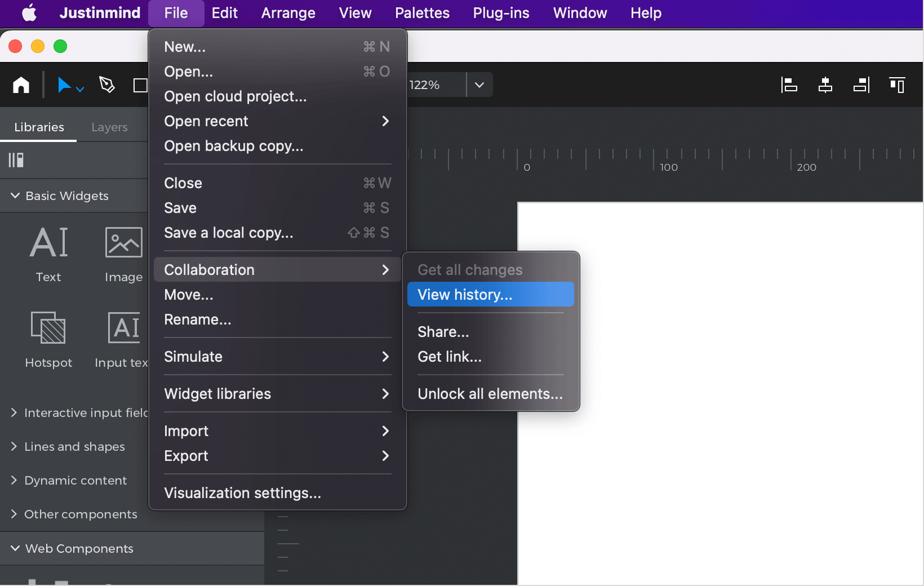924x586 pixels.
Task: Expand Other components section
Action: (x=14, y=514)
